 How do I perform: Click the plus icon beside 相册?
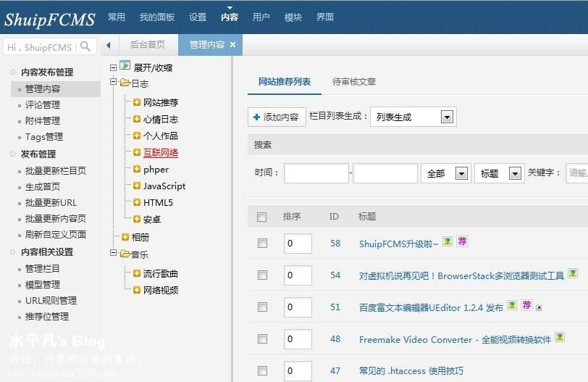click(x=125, y=237)
